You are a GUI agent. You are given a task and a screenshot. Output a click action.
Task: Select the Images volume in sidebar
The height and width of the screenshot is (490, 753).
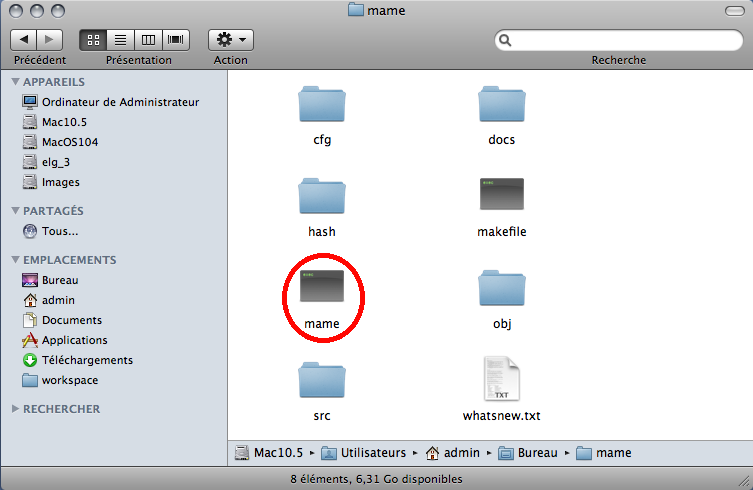pos(51,182)
